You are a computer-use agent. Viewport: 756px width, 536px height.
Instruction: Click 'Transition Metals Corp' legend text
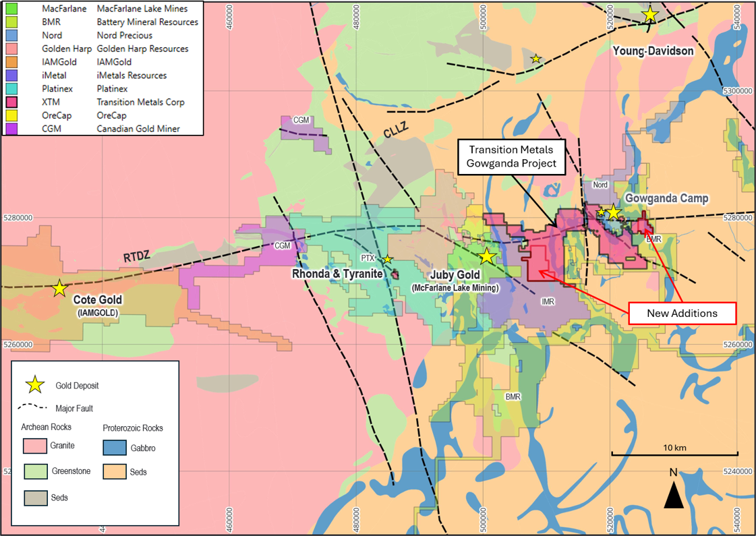(141, 102)
